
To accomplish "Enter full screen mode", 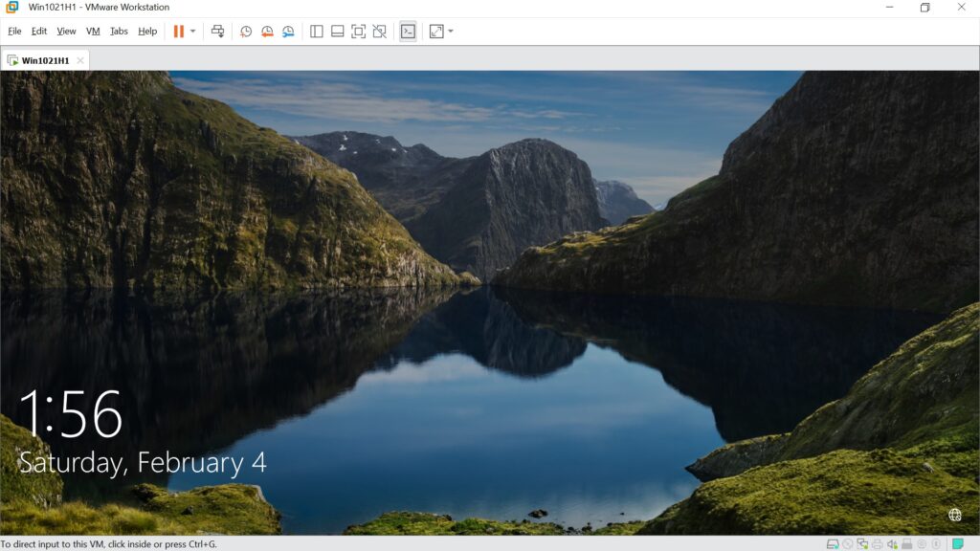I will 358,32.
